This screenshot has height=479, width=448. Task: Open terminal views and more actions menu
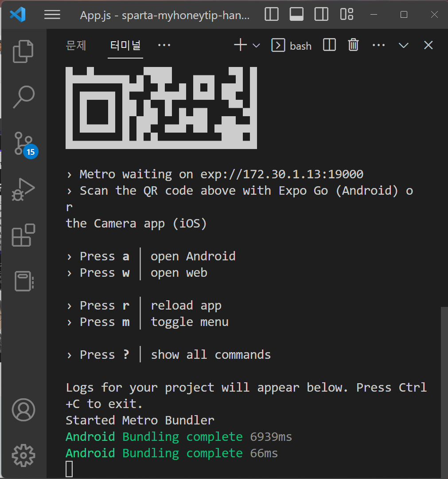[379, 45]
